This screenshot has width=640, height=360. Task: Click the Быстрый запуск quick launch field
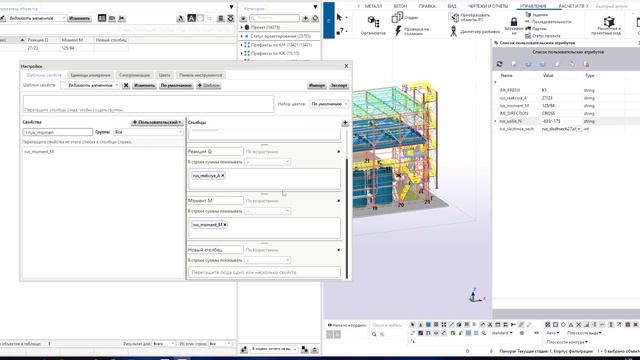click(x=611, y=7)
